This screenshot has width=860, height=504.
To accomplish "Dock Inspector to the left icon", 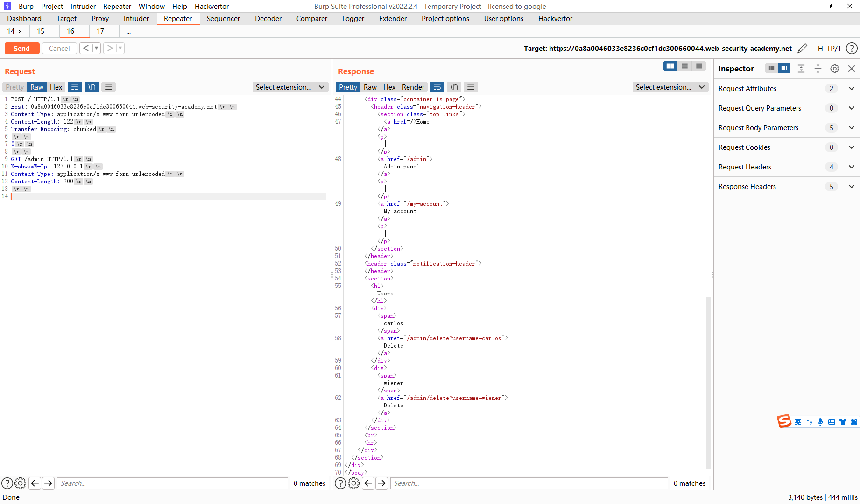I will pyautogui.click(x=771, y=69).
